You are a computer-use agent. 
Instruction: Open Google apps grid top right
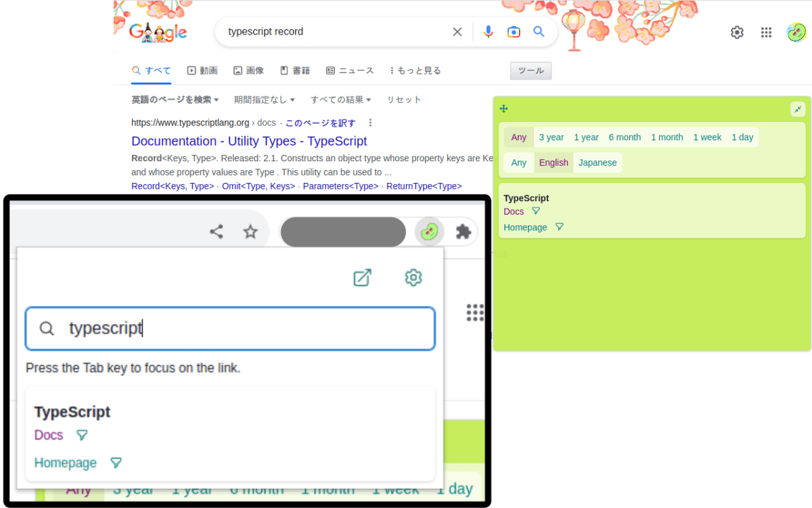766,33
